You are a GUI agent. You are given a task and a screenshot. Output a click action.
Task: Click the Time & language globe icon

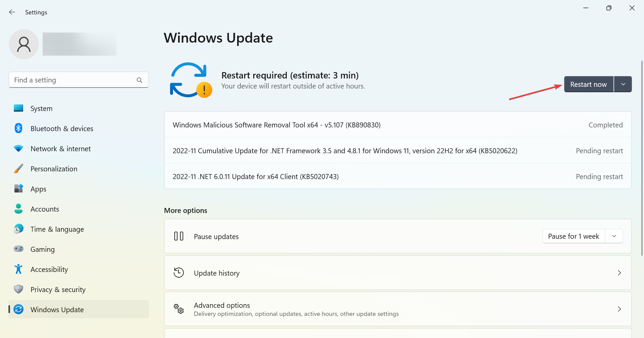tap(18, 229)
